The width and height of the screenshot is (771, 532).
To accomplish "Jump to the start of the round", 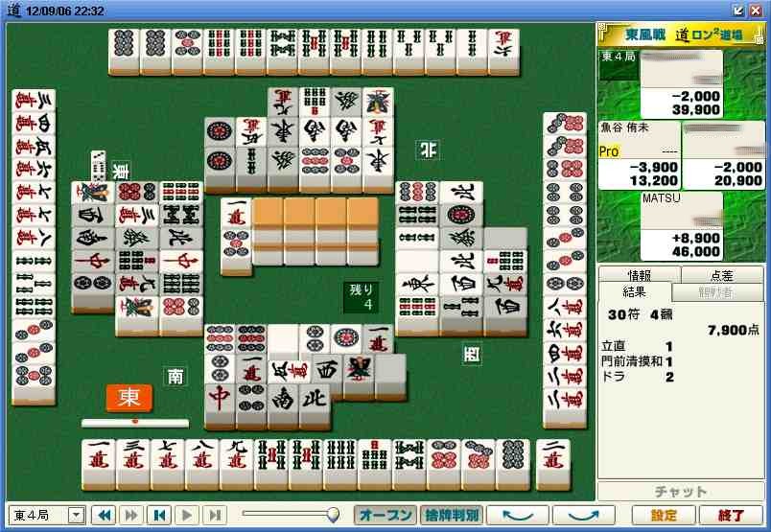I will (x=159, y=516).
